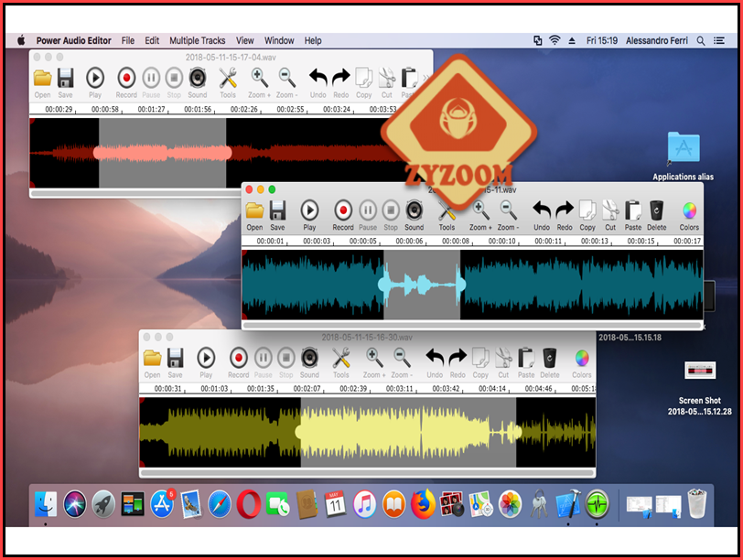This screenshot has height=560, width=743.
Task: Click horizontal scrollbar of teal waveform window
Action: pos(472,326)
